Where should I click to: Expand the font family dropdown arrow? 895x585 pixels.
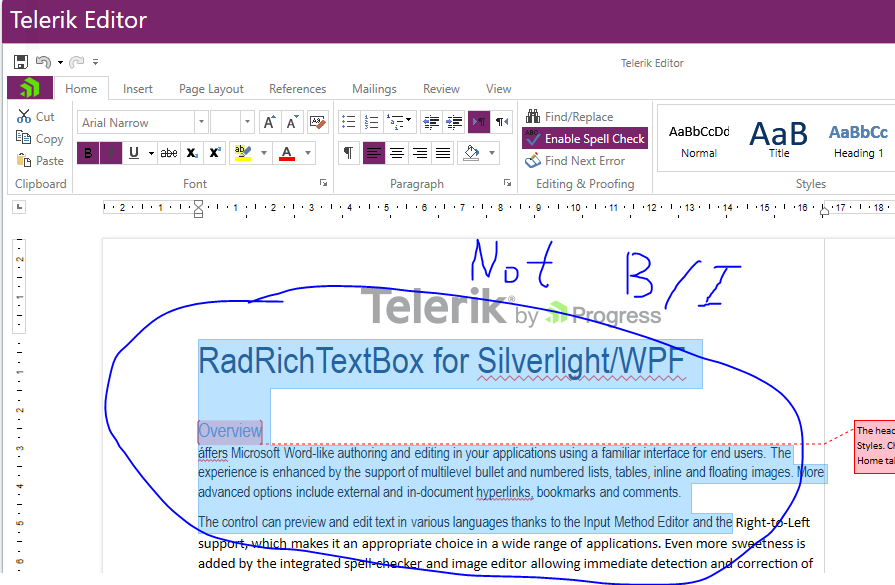pyautogui.click(x=201, y=122)
